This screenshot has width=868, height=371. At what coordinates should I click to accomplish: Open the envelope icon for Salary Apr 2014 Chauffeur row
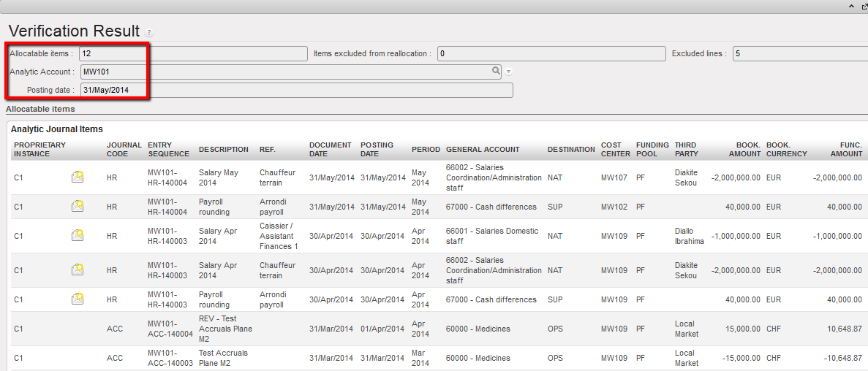(77, 270)
